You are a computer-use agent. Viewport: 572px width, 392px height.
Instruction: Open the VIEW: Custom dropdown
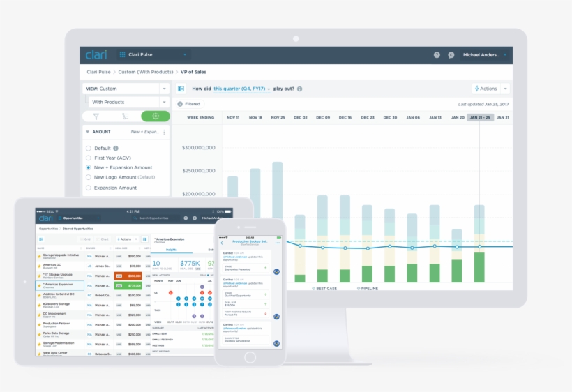click(x=126, y=89)
